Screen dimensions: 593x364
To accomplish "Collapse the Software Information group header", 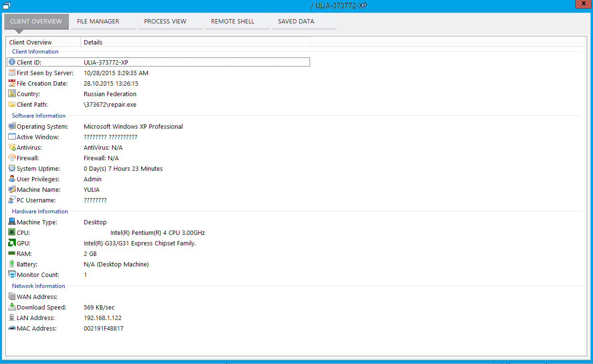I will 39,116.
